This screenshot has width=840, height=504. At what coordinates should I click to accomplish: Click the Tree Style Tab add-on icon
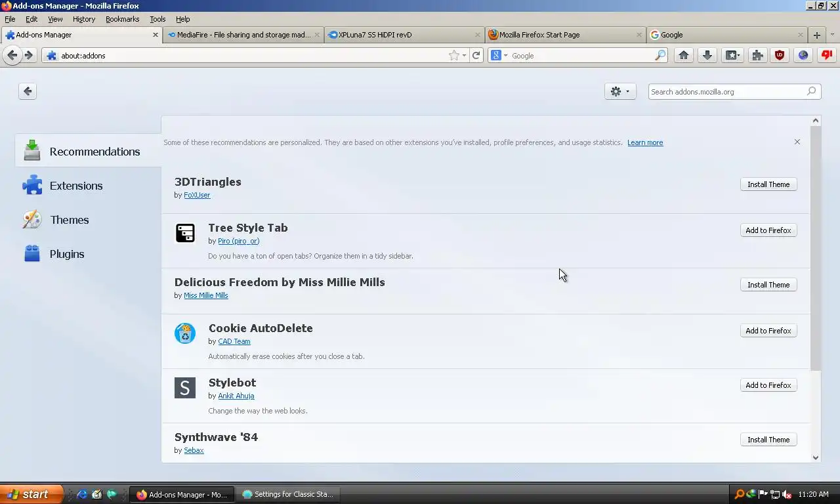[185, 233]
